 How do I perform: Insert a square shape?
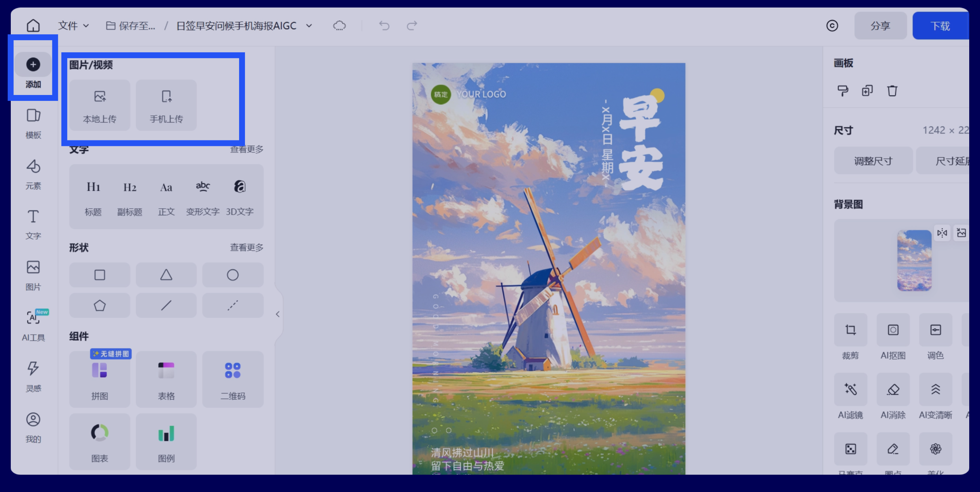[x=100, y=275]
